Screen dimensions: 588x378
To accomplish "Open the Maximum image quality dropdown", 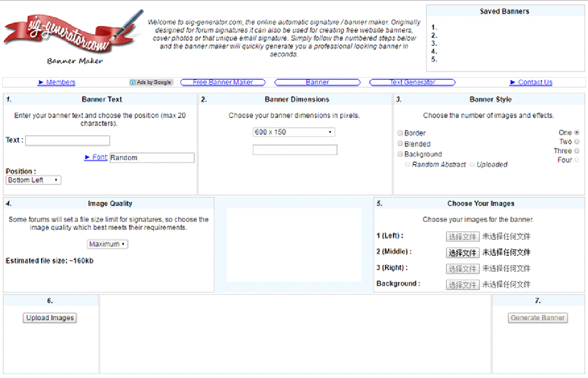I will coord(108,244).
